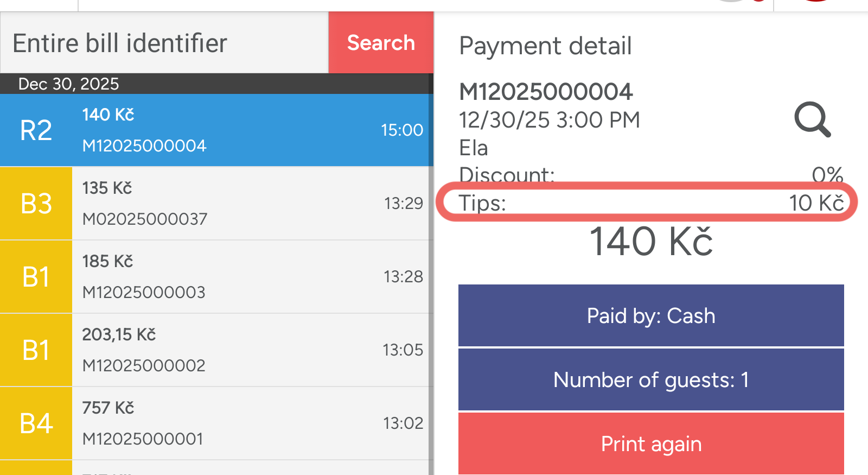The height and width of the screenshot is (475, 868).
Task: Change payment method via Paid by: Cash
Action: point(651,315)
